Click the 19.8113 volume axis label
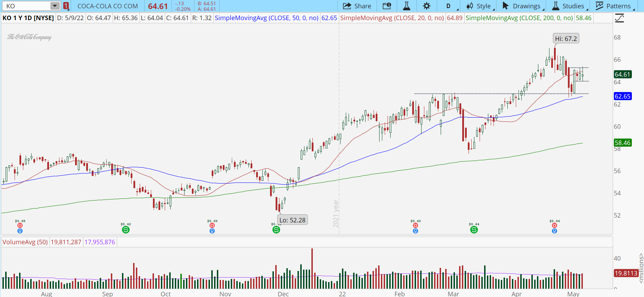This screenshot has width=644, height=297. [626, 273]
